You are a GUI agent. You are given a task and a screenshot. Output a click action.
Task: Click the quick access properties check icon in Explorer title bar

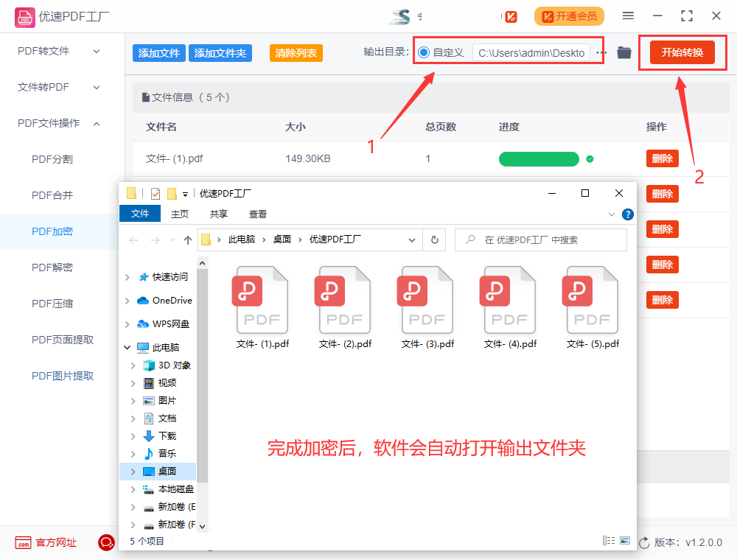[x=156, y=194]
